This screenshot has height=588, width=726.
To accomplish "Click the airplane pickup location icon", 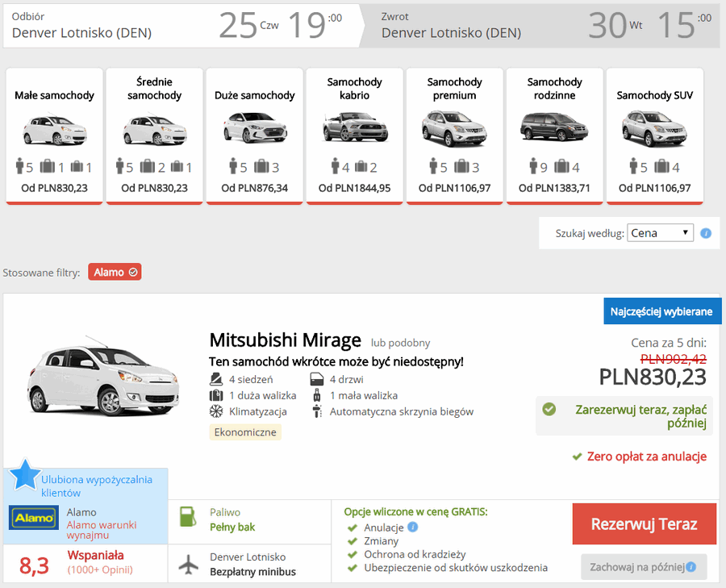I will (189, 565).
